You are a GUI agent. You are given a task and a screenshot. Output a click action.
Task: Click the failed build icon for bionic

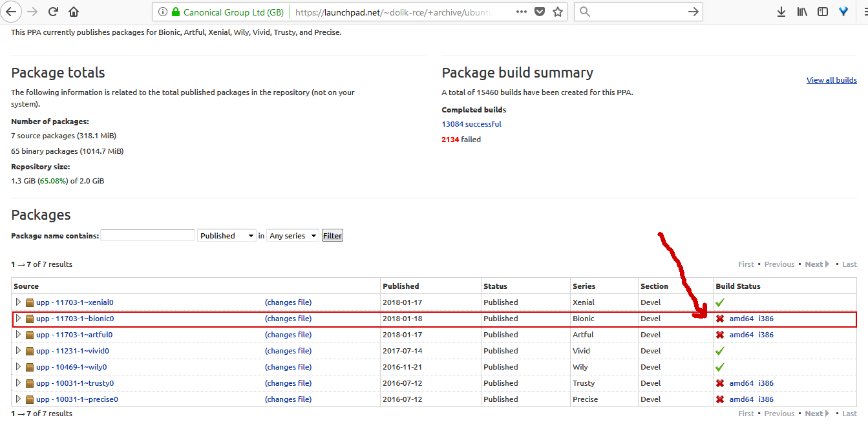click(x=720, y=319)
